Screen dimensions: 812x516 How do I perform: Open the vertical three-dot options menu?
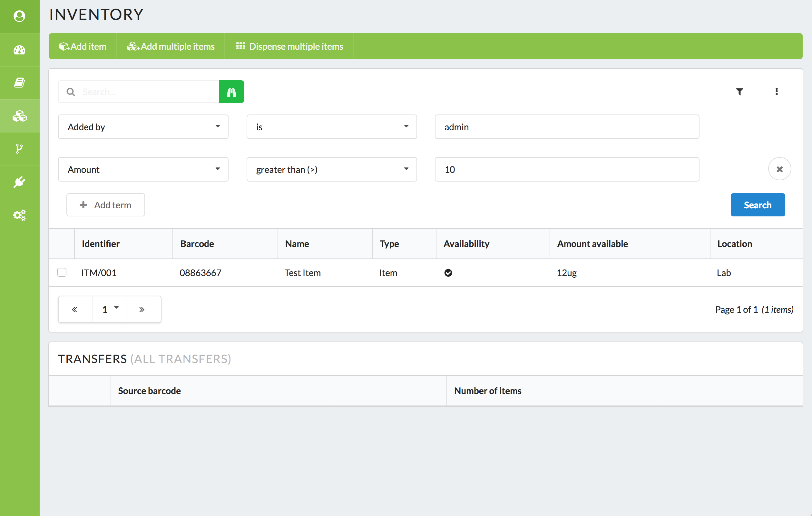pyautogui.click(x=776, y=92)
